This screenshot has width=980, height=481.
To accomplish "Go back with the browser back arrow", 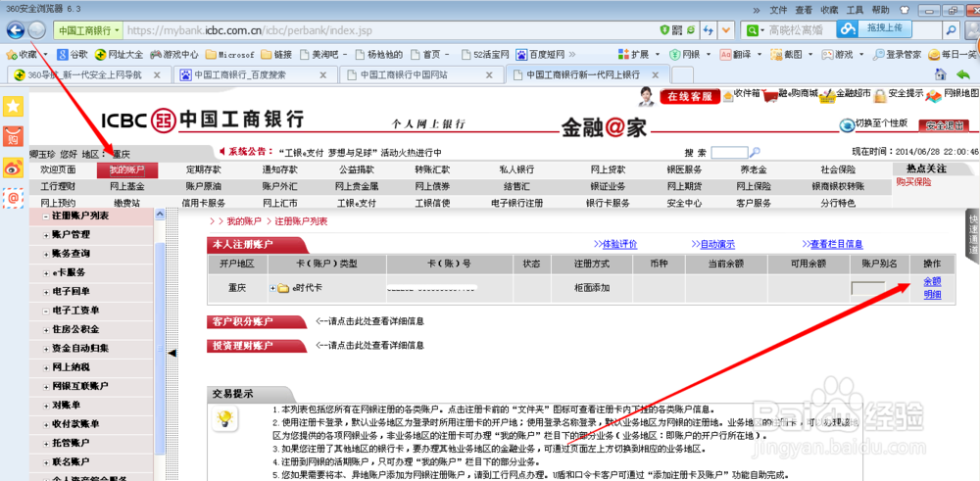I will point(17,29).
